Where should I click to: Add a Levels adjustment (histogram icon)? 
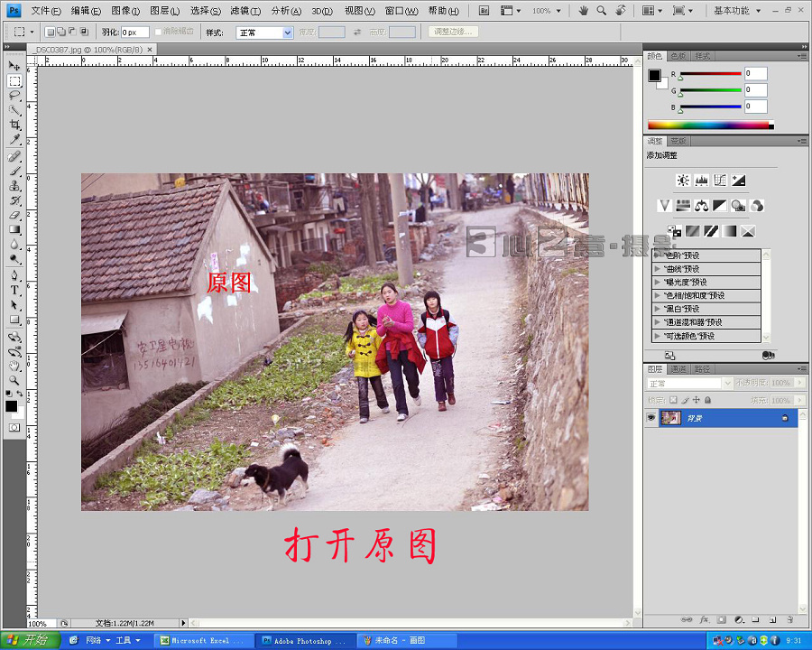(x=701, y=181)
